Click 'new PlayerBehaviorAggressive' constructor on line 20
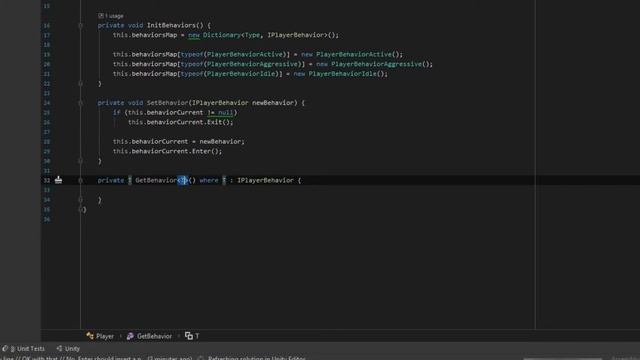The image size is (640, 360). click(369, 64)
